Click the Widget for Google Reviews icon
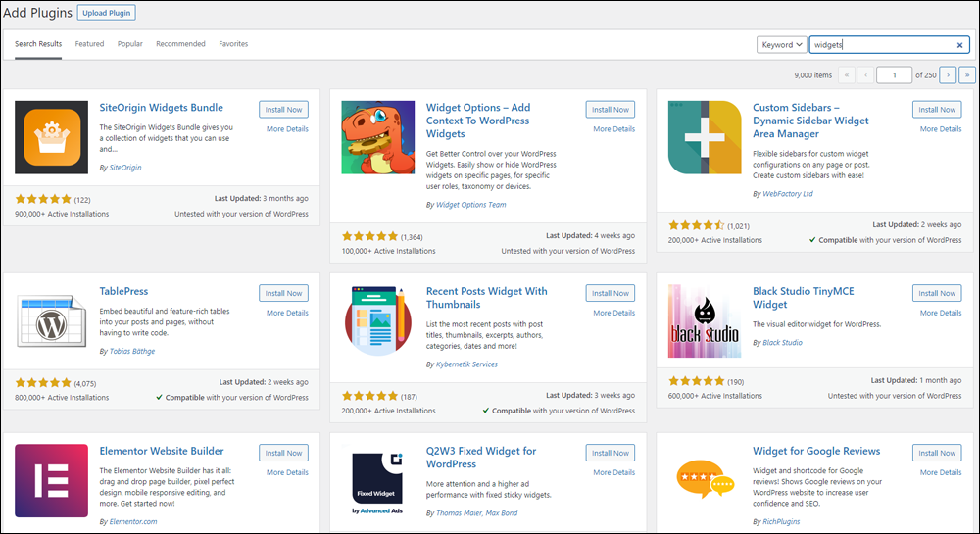Viewport: 980px width, 534px height. point(705,481)
